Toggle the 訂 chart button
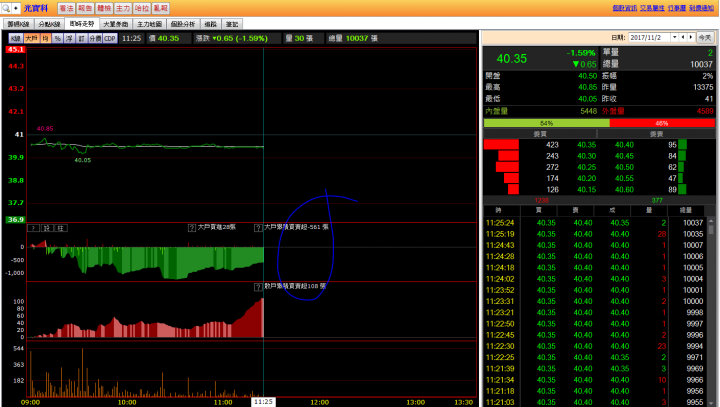The image size is (720, 407). (x=81, y=39)
